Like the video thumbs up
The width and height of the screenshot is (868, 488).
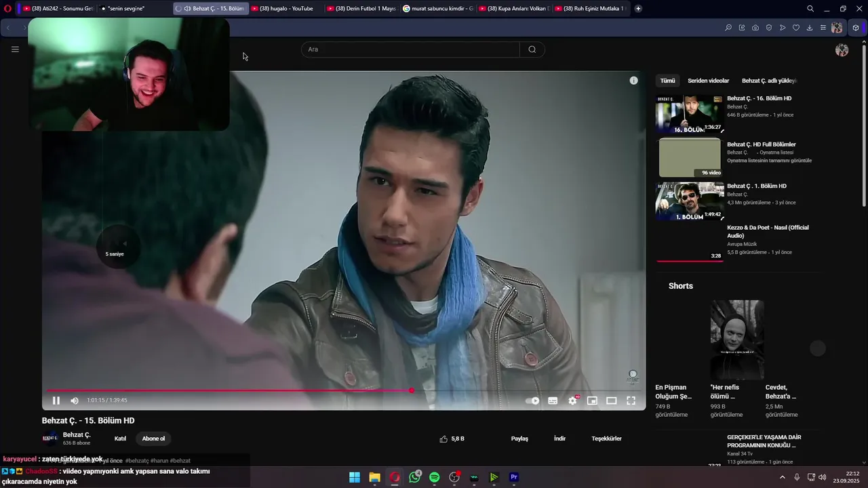tap(443, 439)
